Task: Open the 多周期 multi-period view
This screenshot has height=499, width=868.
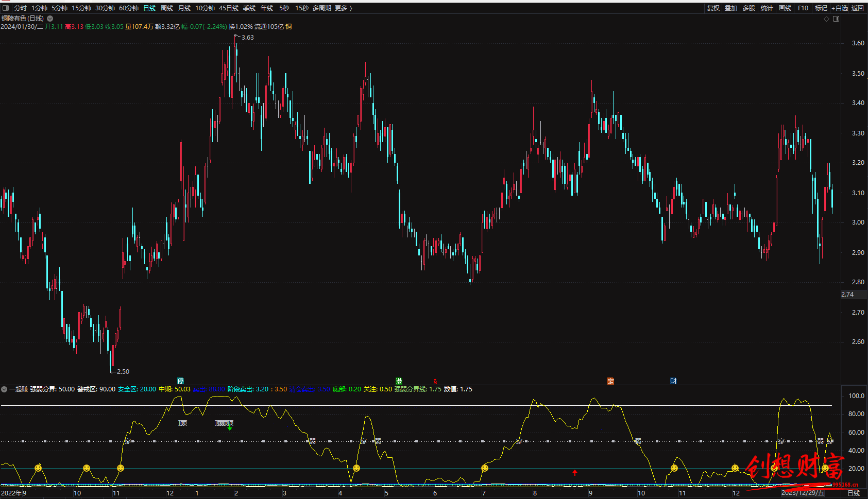Action: (322, 8)
